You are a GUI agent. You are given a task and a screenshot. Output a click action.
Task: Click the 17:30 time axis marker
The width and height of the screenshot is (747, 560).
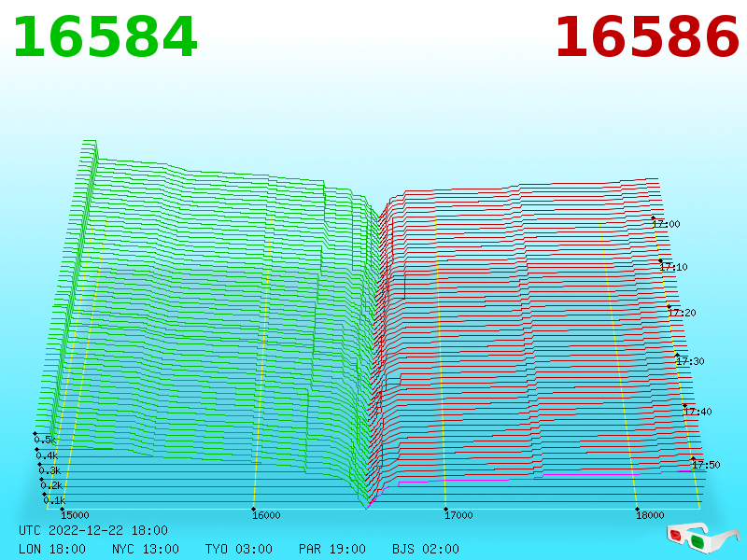(x=690, y=361)
